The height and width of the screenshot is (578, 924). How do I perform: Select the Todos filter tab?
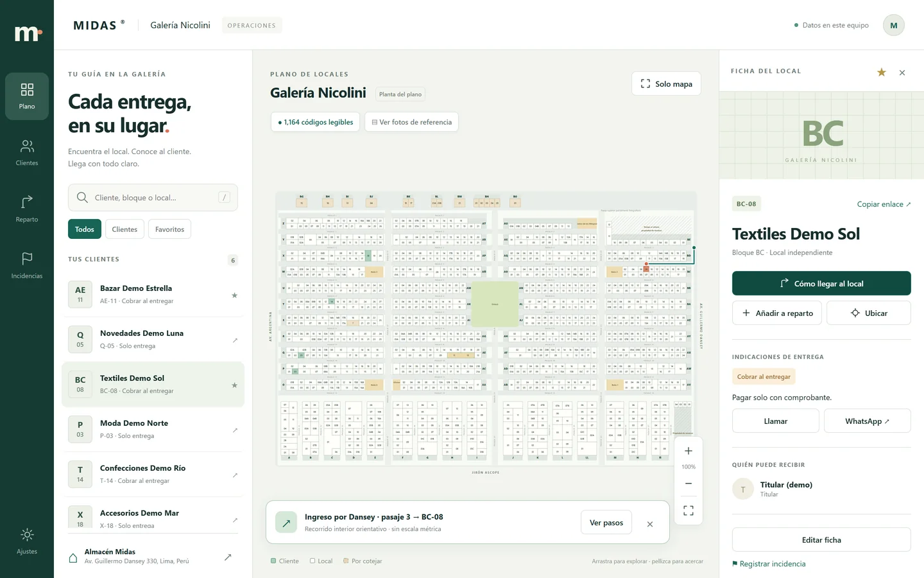point(85,229)
